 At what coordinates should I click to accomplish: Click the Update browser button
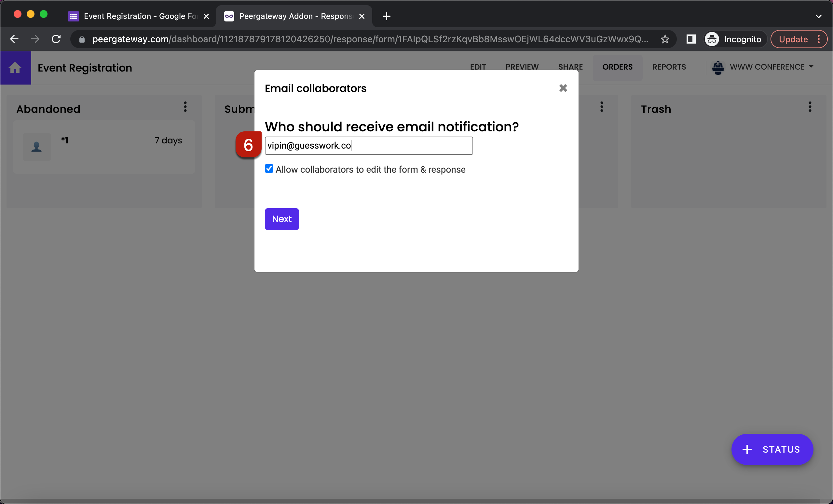pyautogui.click(x=793, y=39)
